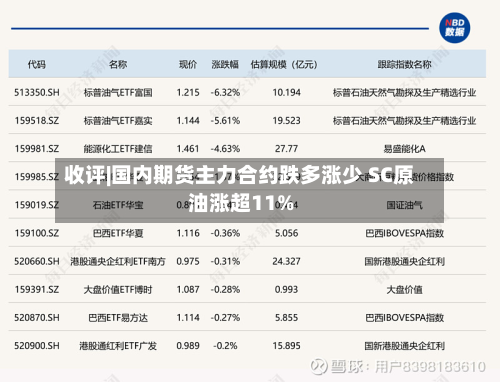Click the name 标普油气ETF富国
The height and width of the screenshot is (382, 500).
118,92
